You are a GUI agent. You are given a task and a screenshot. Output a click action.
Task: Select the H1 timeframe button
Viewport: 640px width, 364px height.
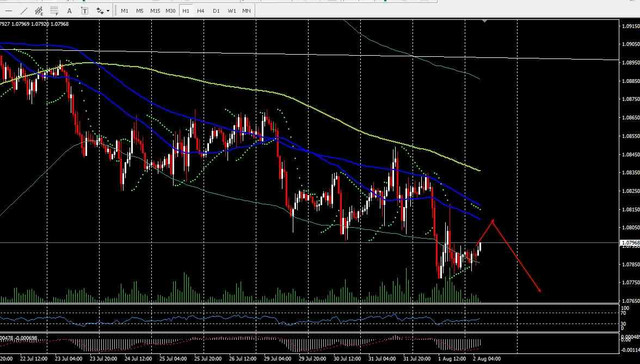[x=186, y=11]
